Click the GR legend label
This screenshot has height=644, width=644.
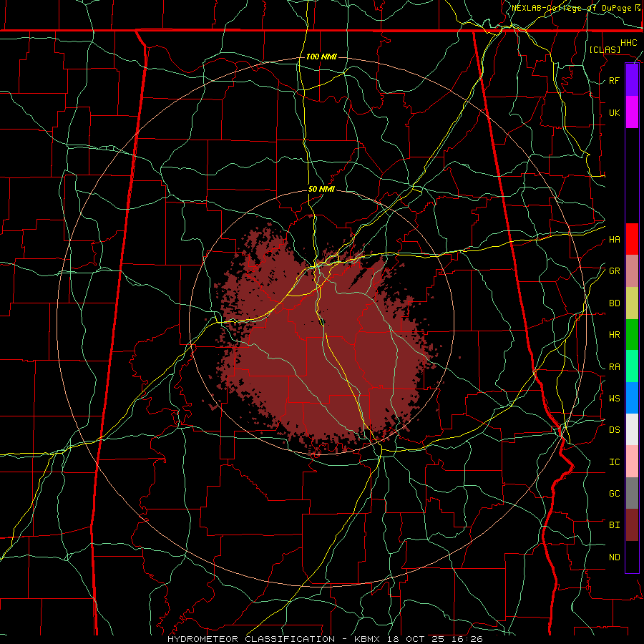[615, 271]
